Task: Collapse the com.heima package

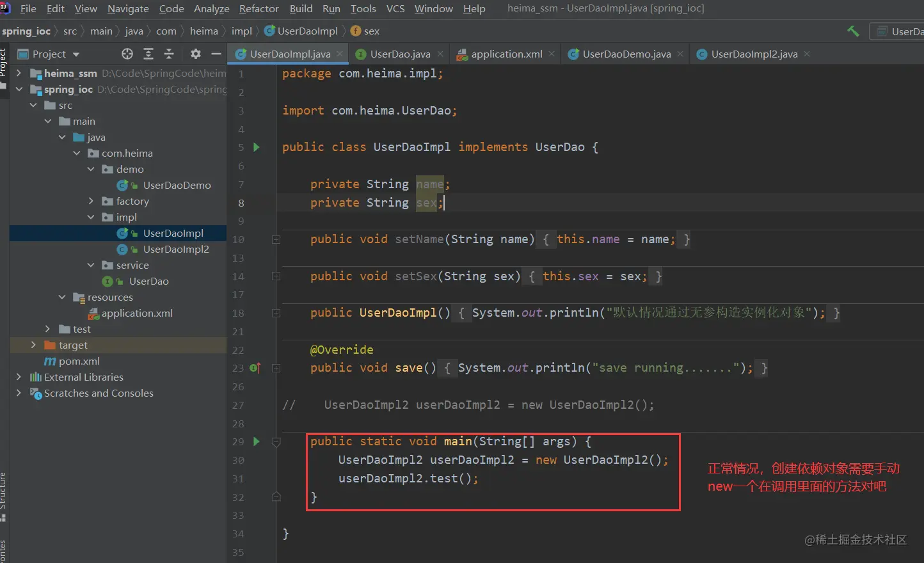Action: (x=77, y=154)
